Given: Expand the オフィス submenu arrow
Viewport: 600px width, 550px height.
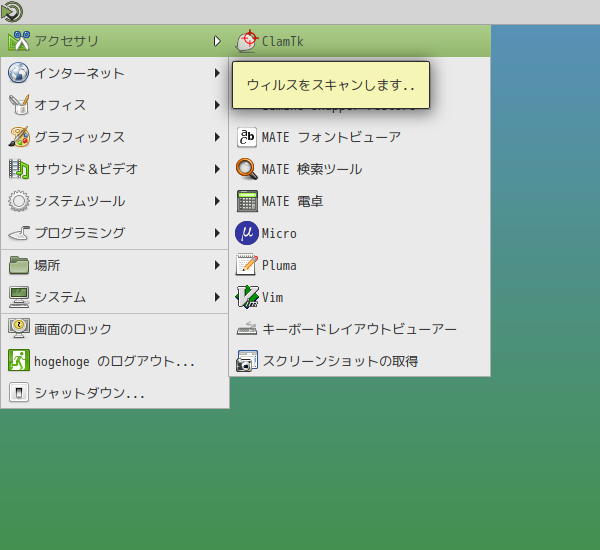Looking at the screenshot, I should click(x=217, y=105).
